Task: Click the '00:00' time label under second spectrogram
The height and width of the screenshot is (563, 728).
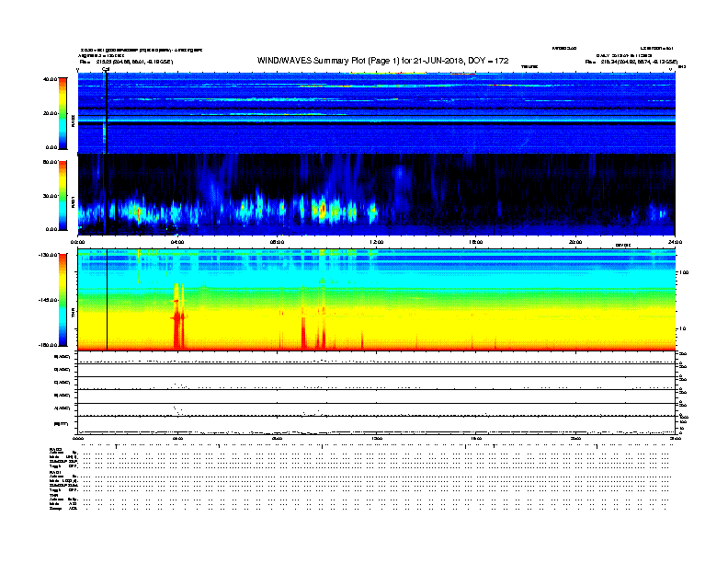Action: [77, 242]
